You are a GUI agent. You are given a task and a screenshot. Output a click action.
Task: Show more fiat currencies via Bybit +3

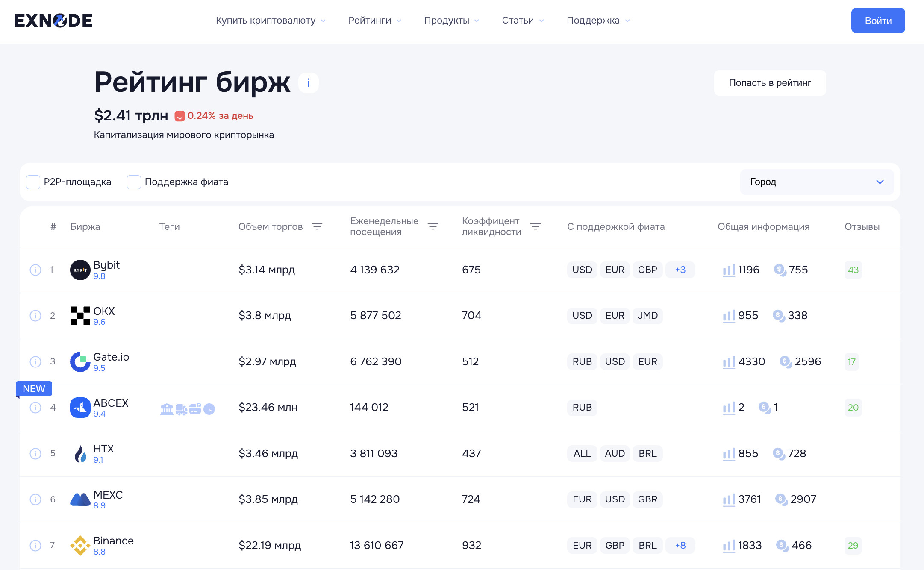coord(680,270)
